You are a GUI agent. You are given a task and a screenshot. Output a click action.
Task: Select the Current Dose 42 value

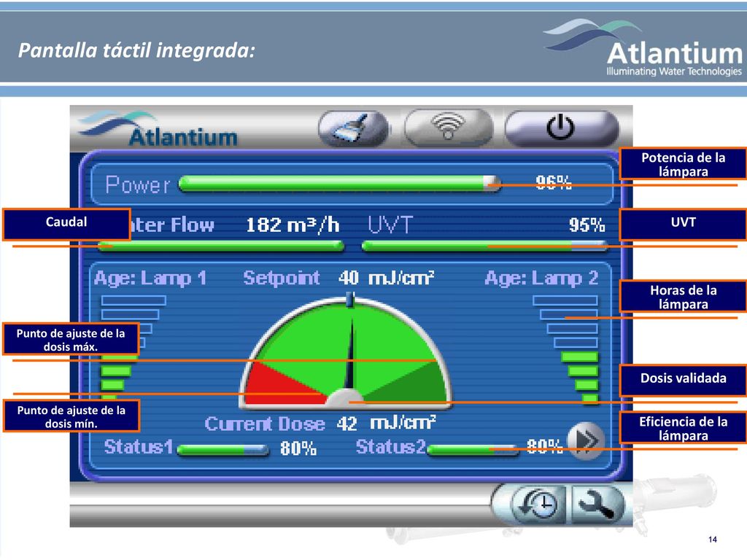click(347, 424)
